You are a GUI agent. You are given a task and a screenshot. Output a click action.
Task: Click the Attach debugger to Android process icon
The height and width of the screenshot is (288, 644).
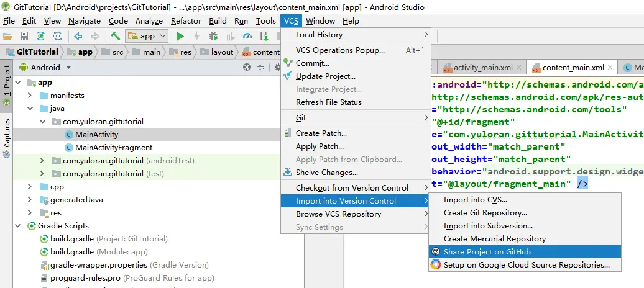pos(264,36)
